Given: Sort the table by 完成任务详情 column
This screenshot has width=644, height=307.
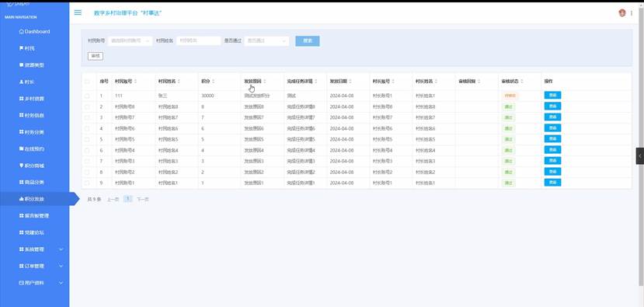Looking at the screenshot, I should (x=316, y=82).
